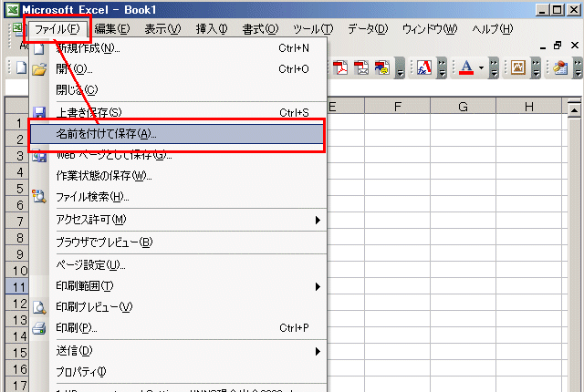This screenshot has height=392, width=584.
Task: Minimize the Book1 workbook window
Action: pos(543,46)
